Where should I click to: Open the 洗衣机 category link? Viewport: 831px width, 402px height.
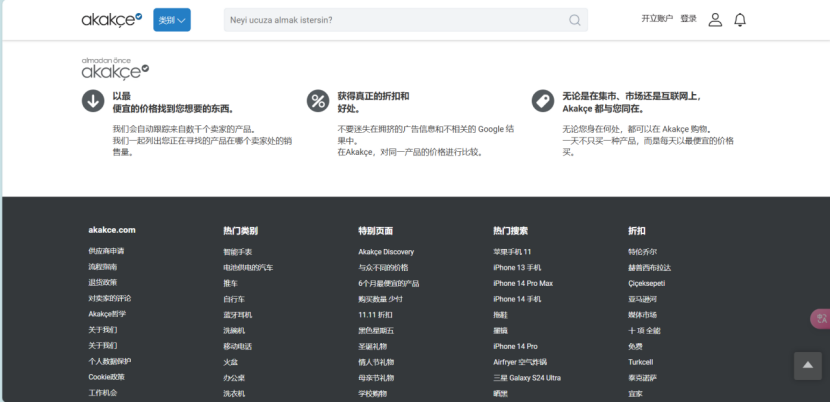click(x=234, y=394)
